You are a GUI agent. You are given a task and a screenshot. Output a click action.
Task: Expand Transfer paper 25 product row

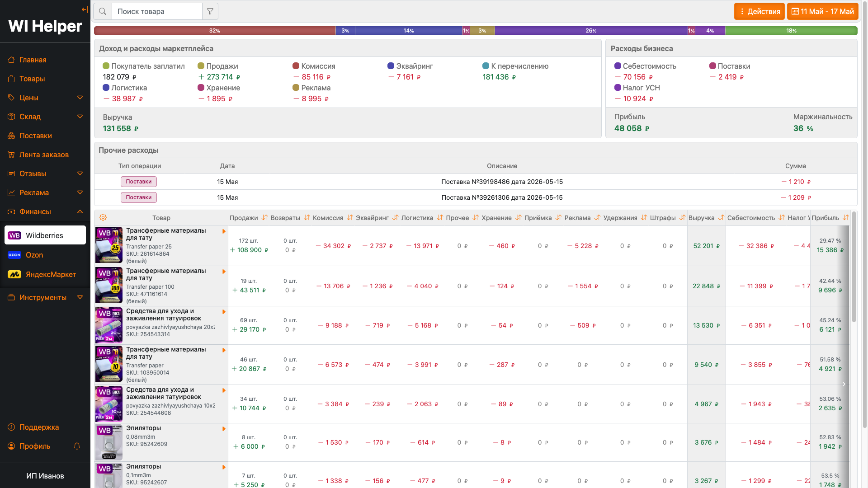224,231
